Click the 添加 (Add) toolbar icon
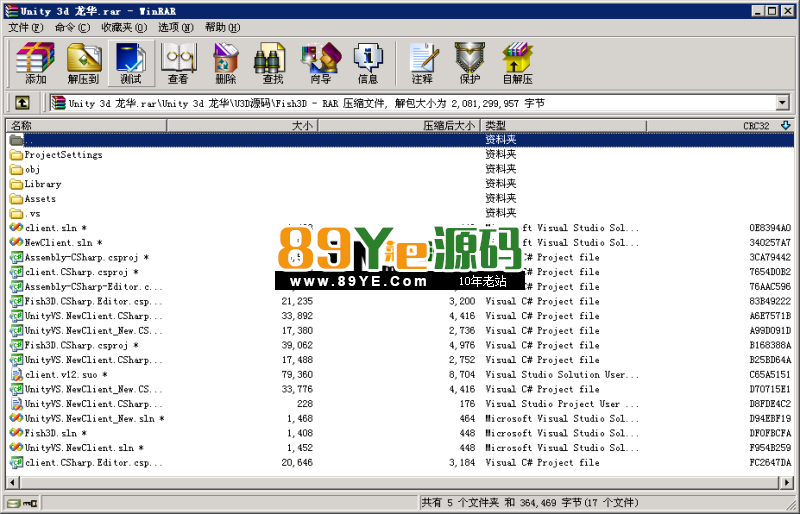Viewport: 800px width, 514px height. (x=35, y=63)
